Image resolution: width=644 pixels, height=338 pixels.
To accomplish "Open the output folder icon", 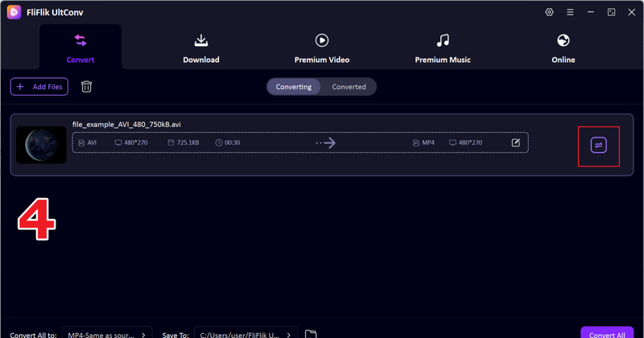I will (311, 333).
